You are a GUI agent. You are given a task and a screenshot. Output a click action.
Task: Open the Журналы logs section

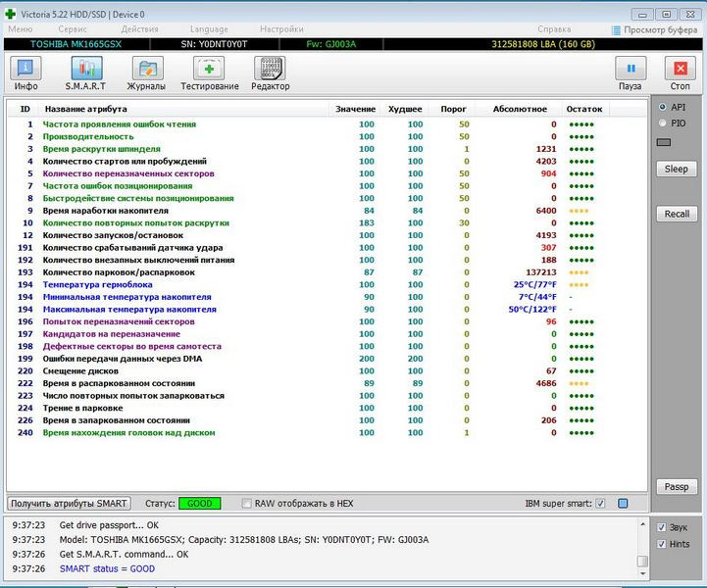[146, 73]
